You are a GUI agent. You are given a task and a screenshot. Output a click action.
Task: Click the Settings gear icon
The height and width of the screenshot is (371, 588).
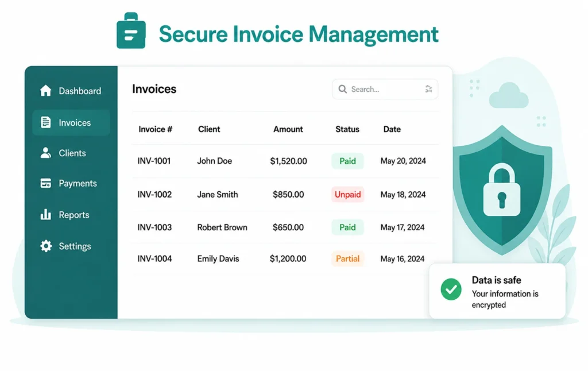pos(46,246)
